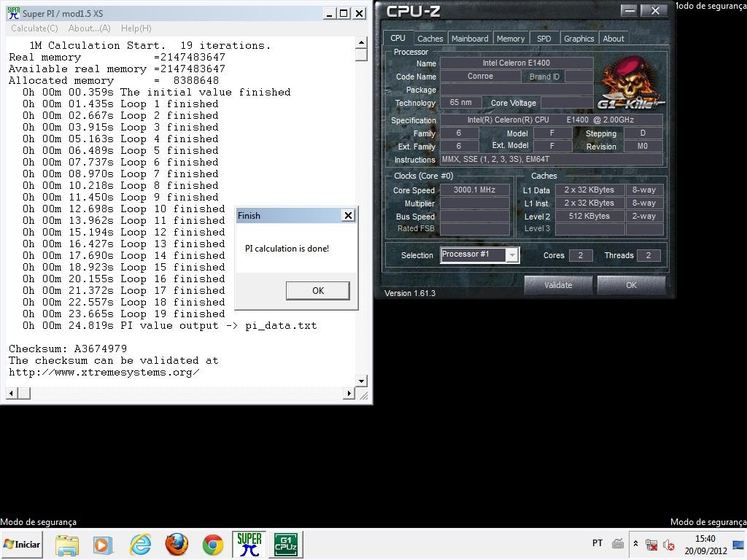Image resolution: width=747 pixels, height=560 pixels.
Task: Click Super PI vertical scrollbar down arrow
Action: point(361,381)
